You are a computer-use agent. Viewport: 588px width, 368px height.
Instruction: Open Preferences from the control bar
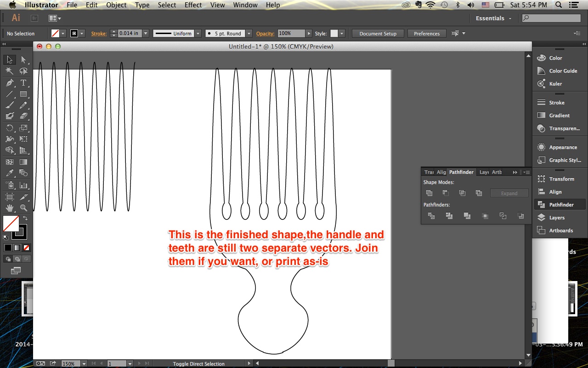click(426, 33)
